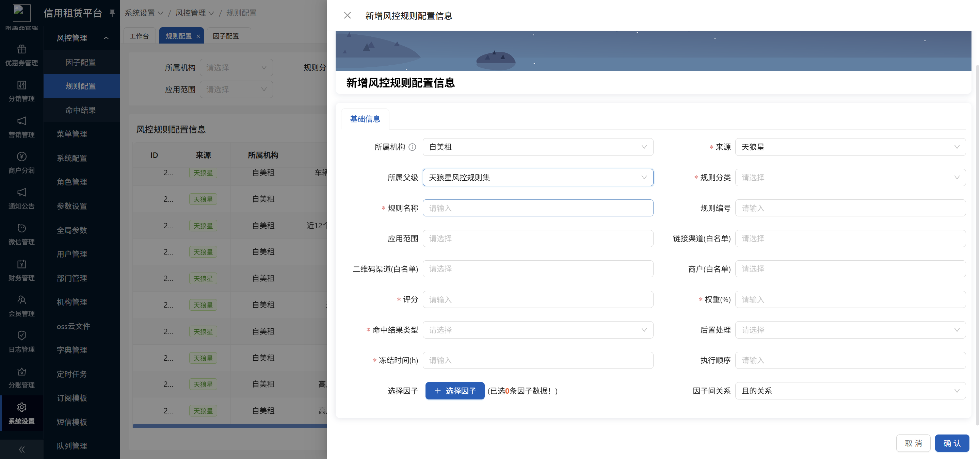
Task: Open 分销管理 sidebar icon
Action: tap(22, 85)
